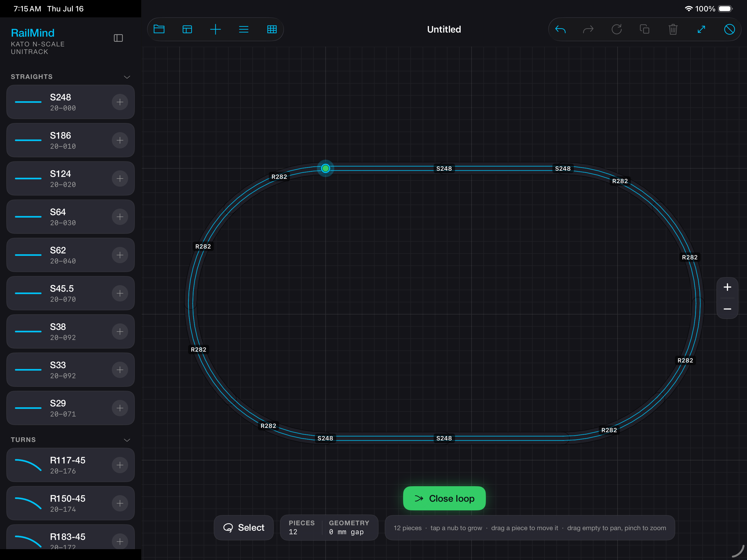Open the layout template icon
Viewport: 747px width, 560px height.
coord(187,29)
